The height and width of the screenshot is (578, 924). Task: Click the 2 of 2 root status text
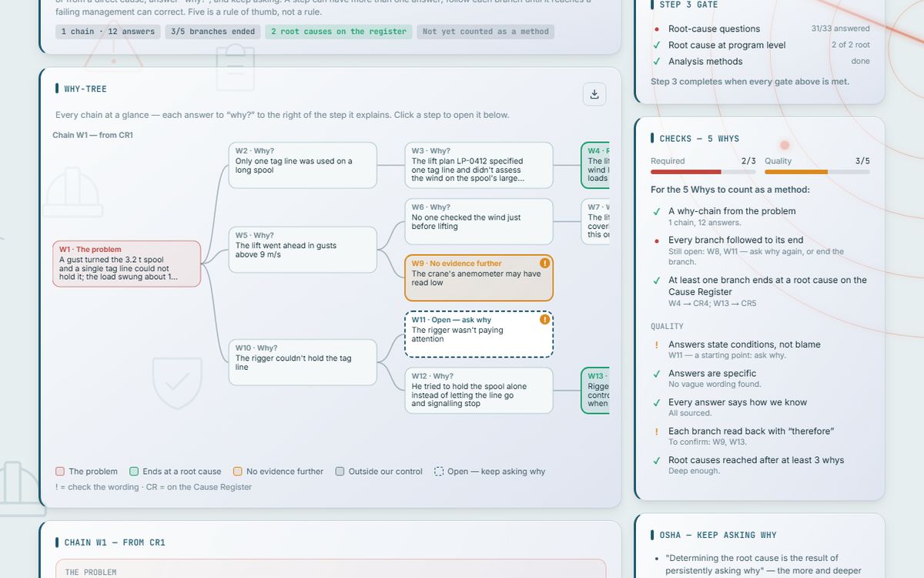click(x=851, y=45)
